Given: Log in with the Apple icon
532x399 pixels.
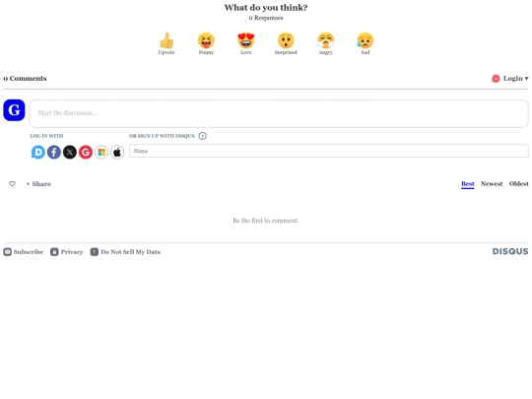Looking at the screenshot, I should tap(117, 152).
